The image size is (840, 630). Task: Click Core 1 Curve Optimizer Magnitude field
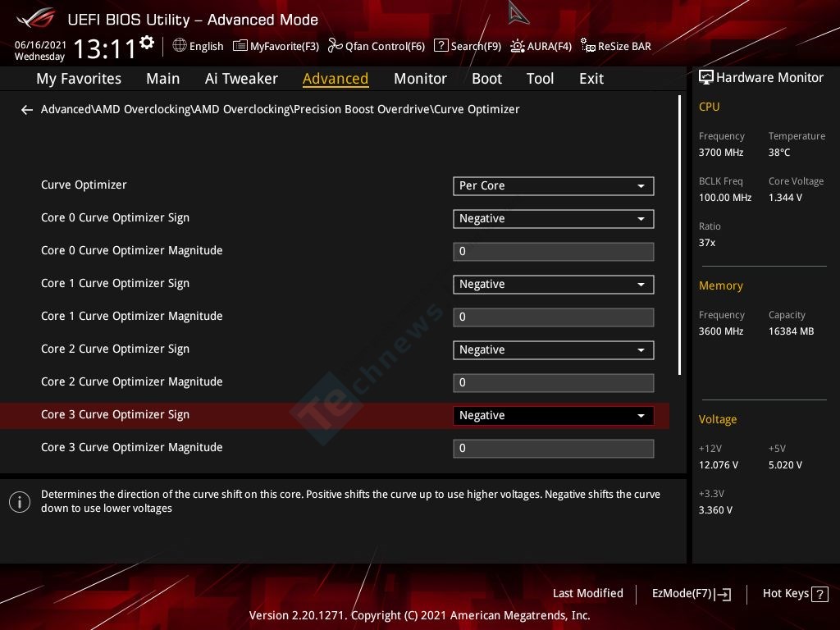click(554, 317)
